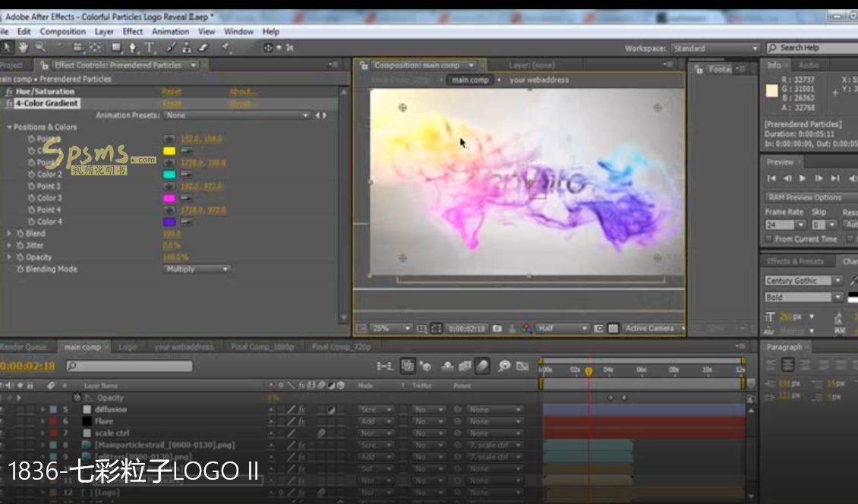Screen dimensions: 858x504
Task: Select the Clone Stamp tool
Action: coord(187,48)
